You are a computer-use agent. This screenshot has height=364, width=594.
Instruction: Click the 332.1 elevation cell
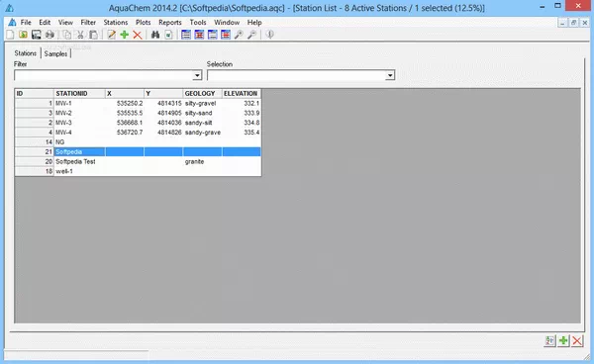[242, 103]
